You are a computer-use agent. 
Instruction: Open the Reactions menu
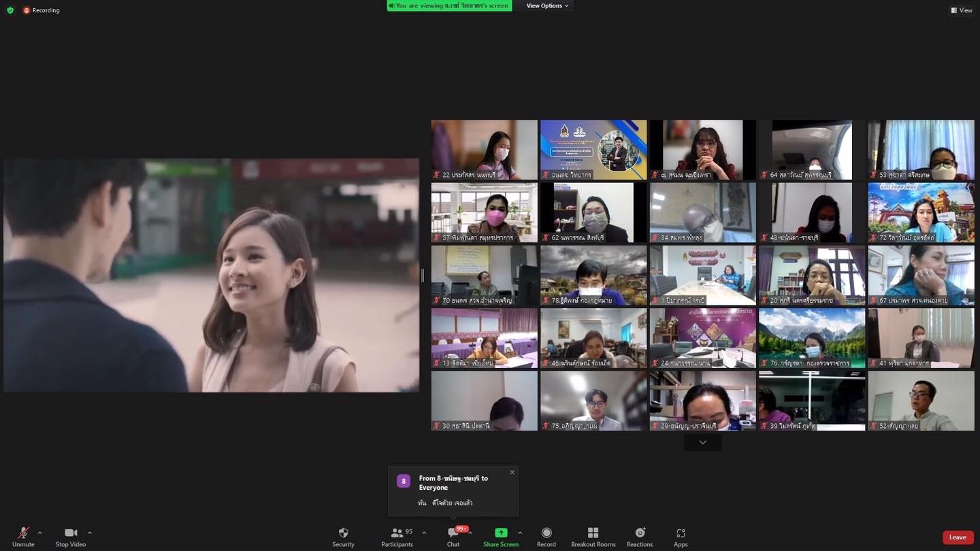click(640, 536)
